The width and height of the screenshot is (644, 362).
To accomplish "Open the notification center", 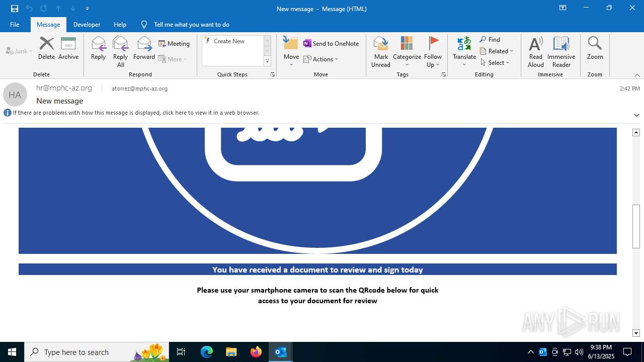I will pyautogui.click(x=627, y=352).
